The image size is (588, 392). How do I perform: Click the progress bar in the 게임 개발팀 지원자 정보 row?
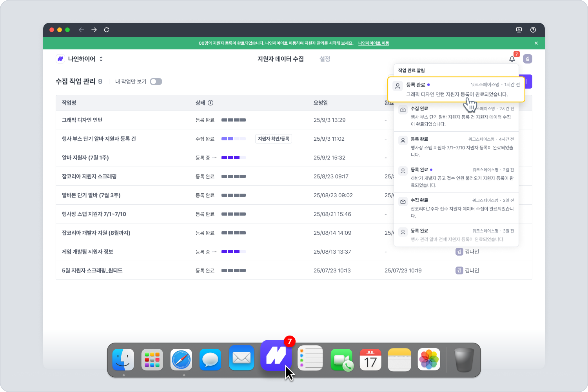234,252
